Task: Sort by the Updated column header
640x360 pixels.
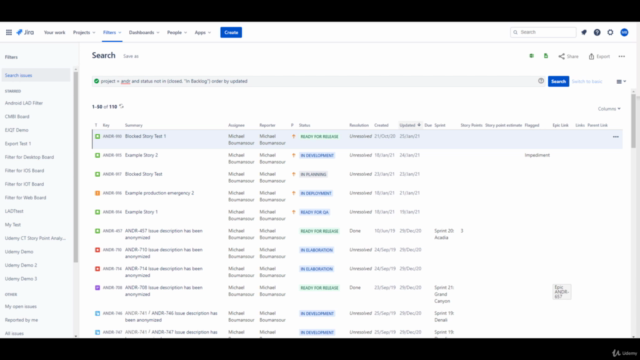Action: pos(410,125)
